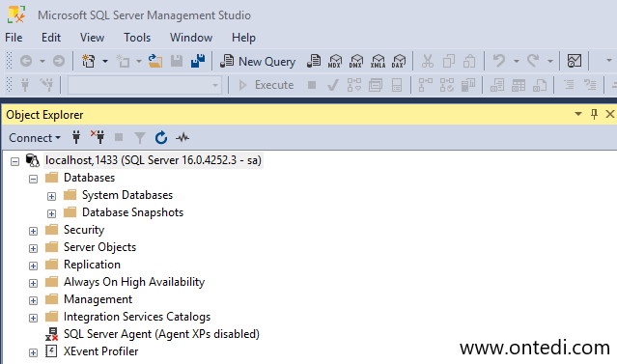Select the Databases tree label

click(x=90, y=178)
